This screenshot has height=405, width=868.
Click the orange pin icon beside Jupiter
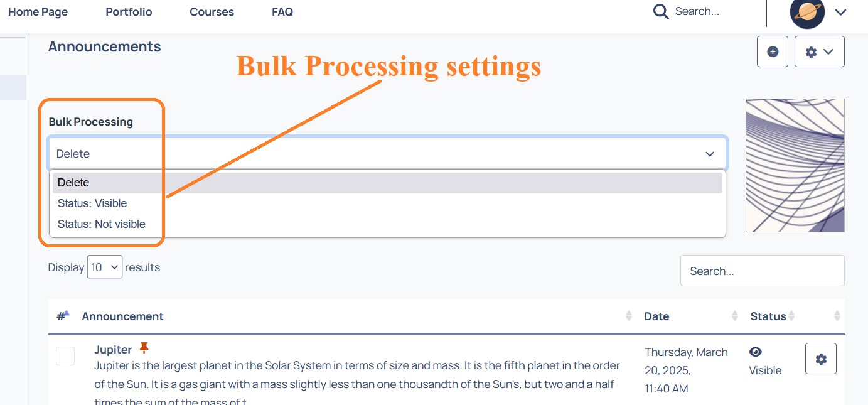[x=144, y=348]
